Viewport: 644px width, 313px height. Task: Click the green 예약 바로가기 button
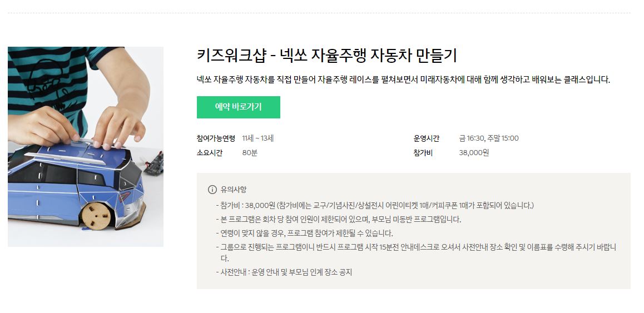pyautogui.click(x=238, y=107)
